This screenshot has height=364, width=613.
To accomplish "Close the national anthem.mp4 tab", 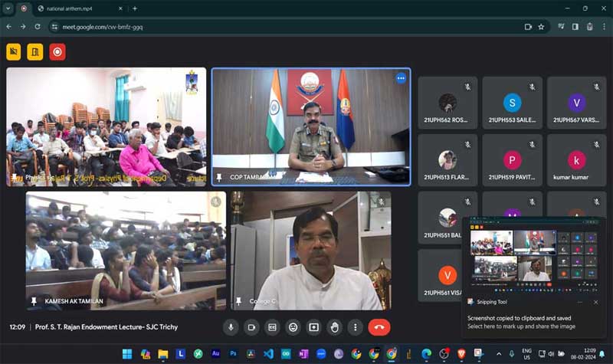I will point(120,8).
